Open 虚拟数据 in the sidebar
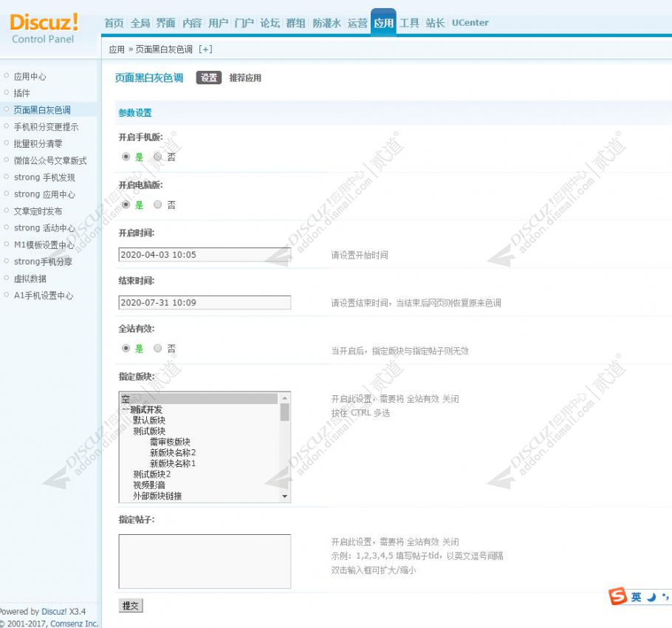Viewport: 672px width, 628px height. (30, 279)
